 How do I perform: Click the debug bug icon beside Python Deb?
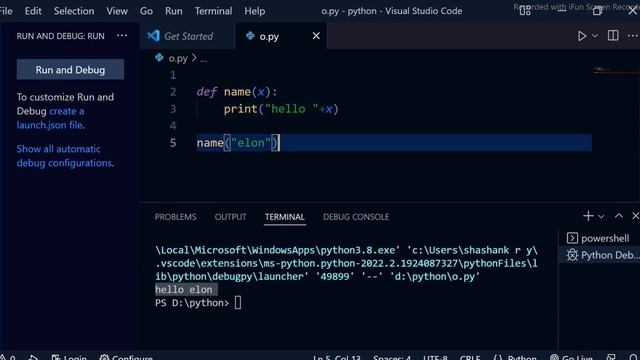(x=572, y=255)
